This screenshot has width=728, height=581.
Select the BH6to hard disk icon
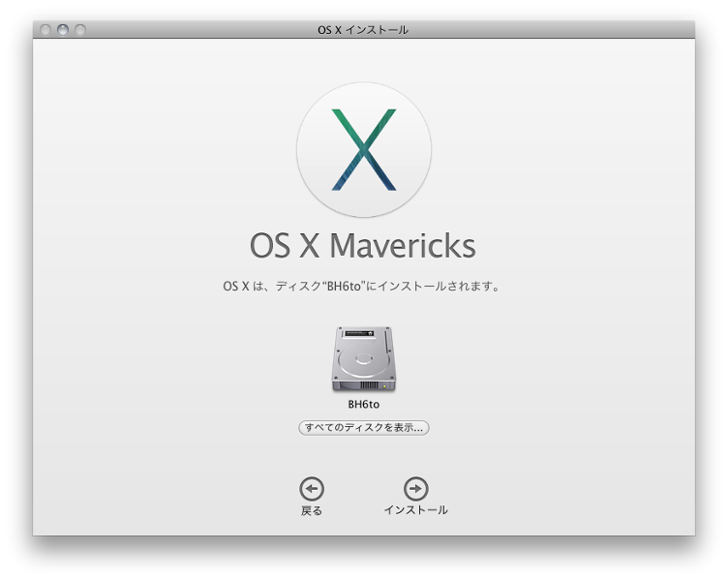364,358
